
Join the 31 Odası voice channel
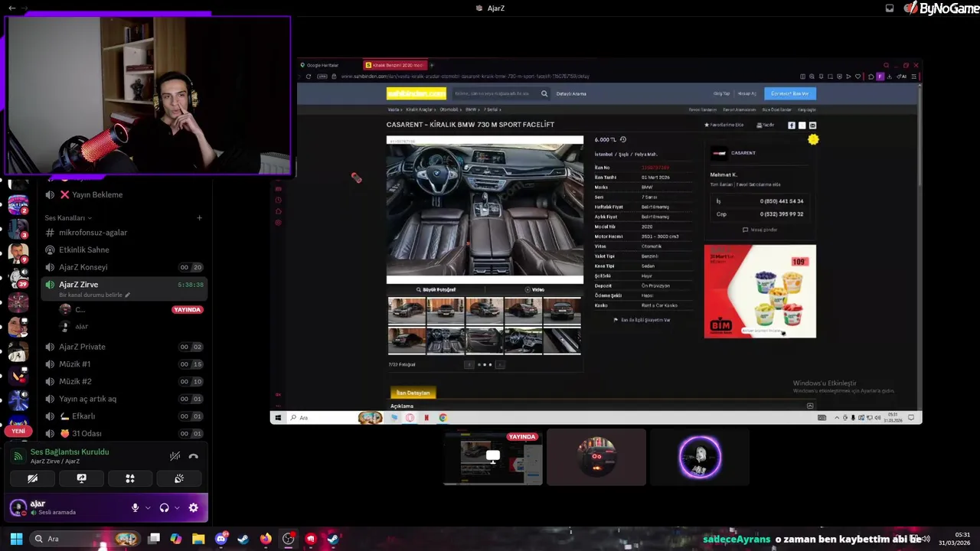[x=124, y=433]
